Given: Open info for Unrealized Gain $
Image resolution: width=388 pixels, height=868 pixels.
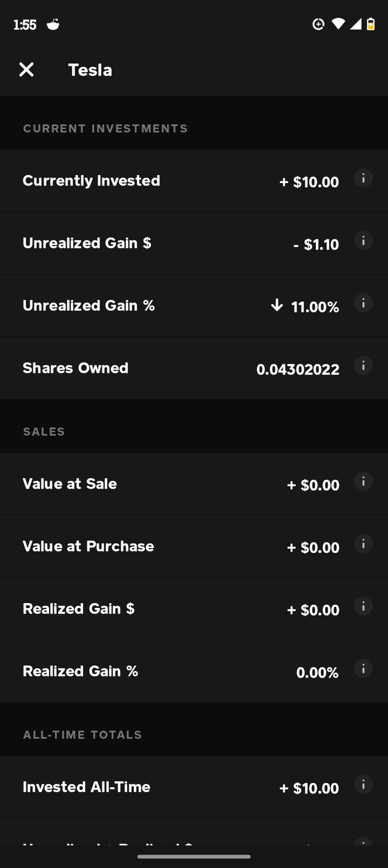Looking at the screenshot, I should pyautogui.click(x=363, y=241).
